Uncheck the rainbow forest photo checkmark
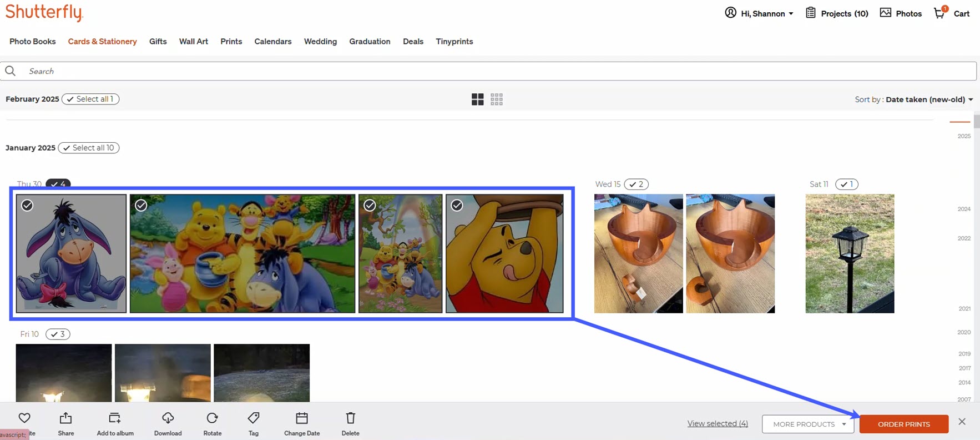Viewport: 980px width, 440px height. (x=370, y=206)
